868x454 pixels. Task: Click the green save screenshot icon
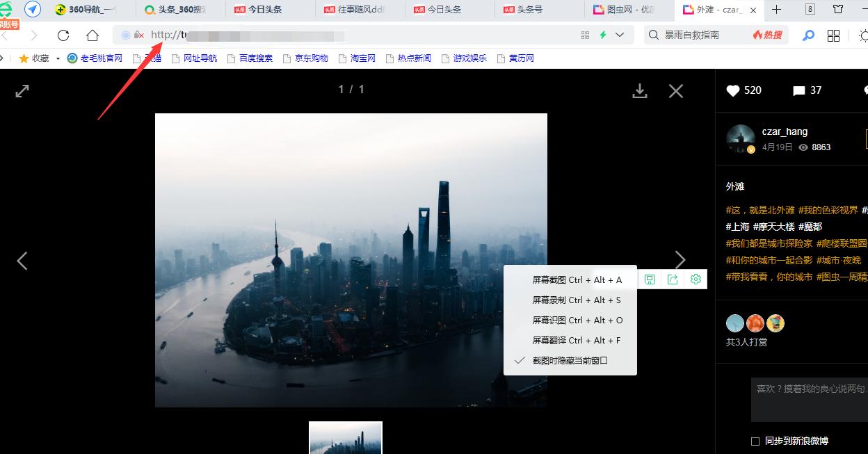coord(650,279)
